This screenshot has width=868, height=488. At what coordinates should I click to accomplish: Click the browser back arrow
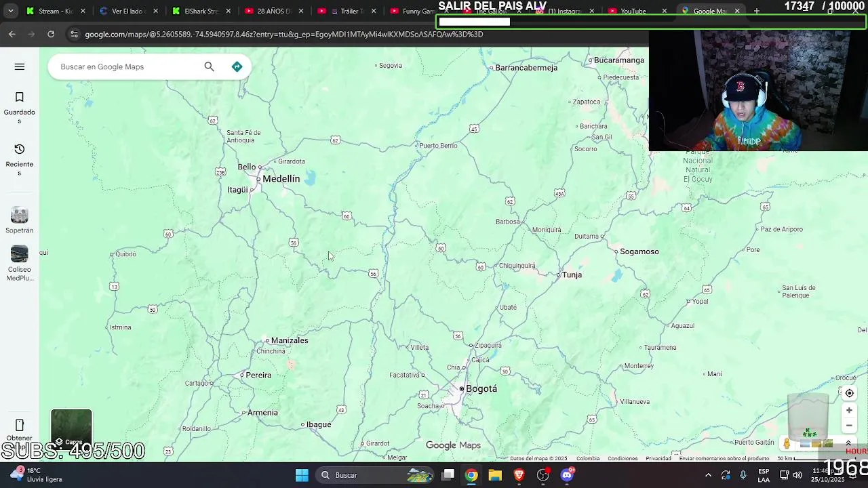[12, 34]
